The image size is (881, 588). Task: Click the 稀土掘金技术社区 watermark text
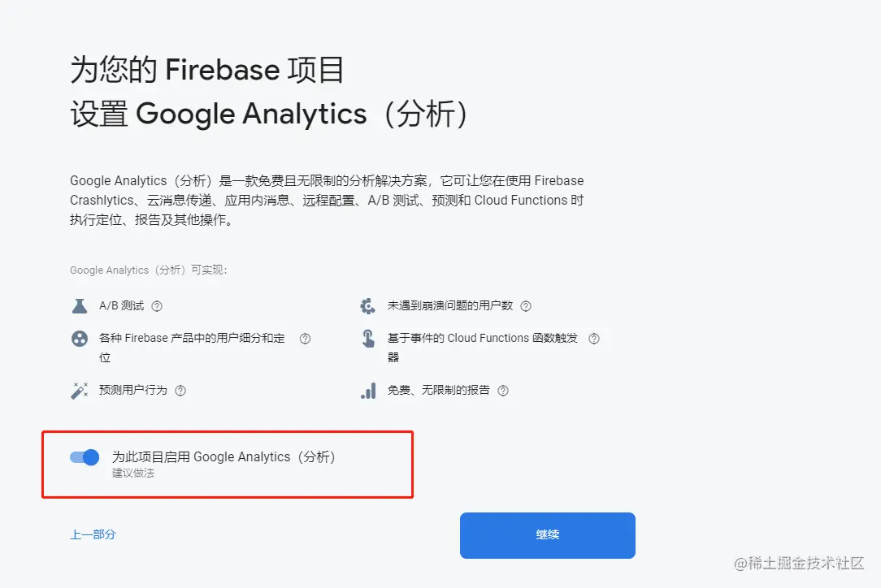click(x=801, y=562)
